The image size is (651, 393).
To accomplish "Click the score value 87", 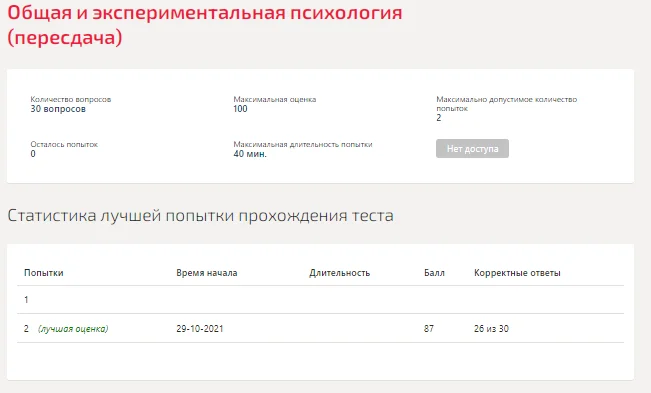I will pyautogui.click(x=429, y=329).
